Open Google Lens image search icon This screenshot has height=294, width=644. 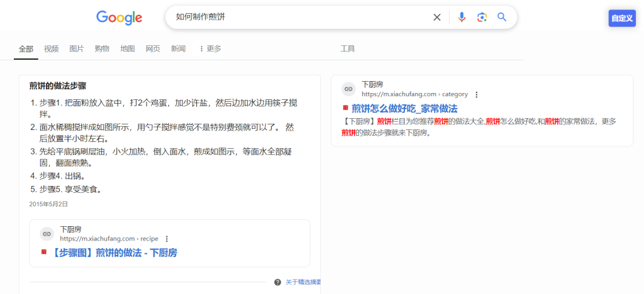(482, 17)
